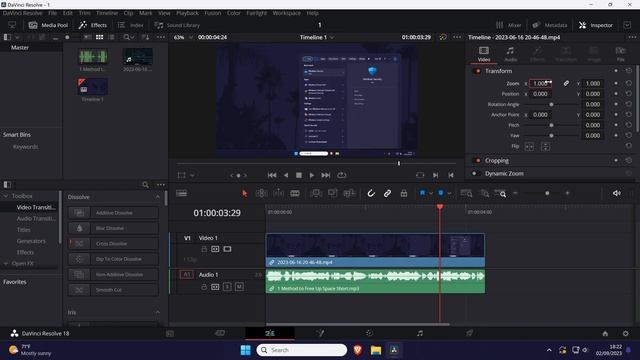
Task: Click the timeline volume speaker icon
Action: [x=616, y=193]
